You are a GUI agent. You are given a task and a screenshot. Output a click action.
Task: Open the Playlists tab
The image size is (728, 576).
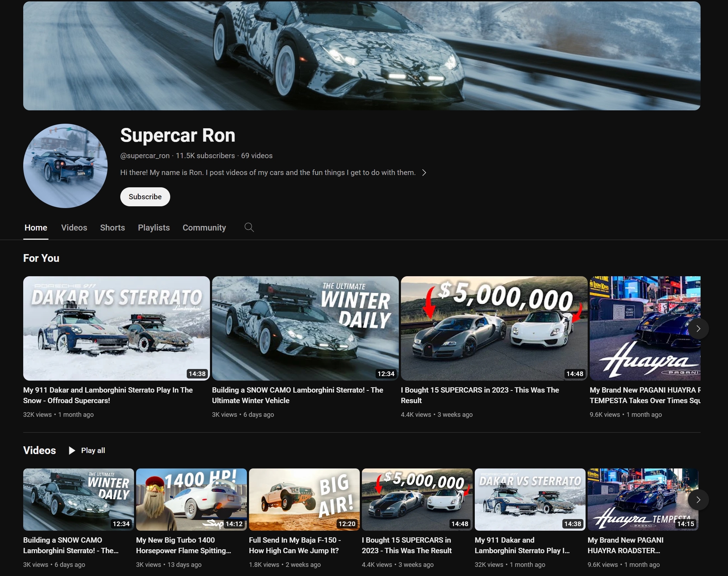coord(154,228)
